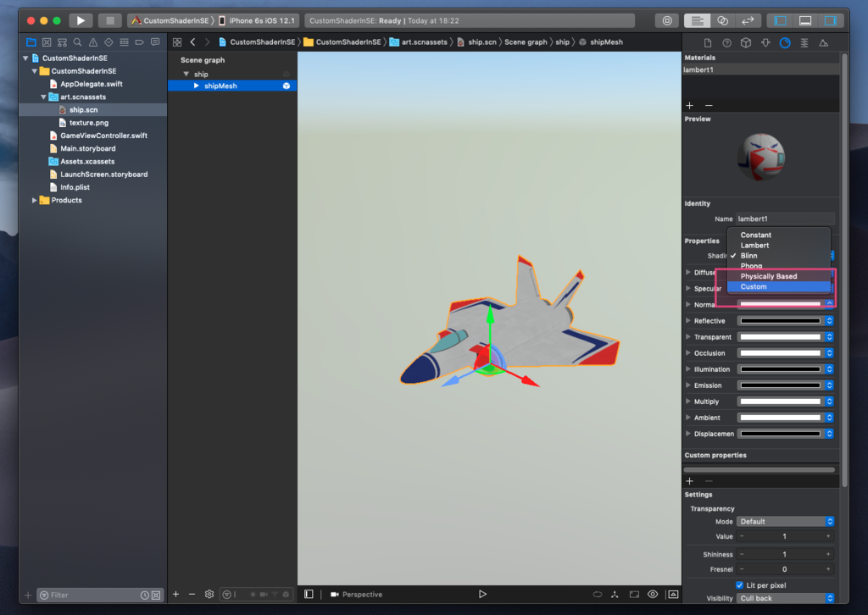Play the scene preview

point(482,594)
